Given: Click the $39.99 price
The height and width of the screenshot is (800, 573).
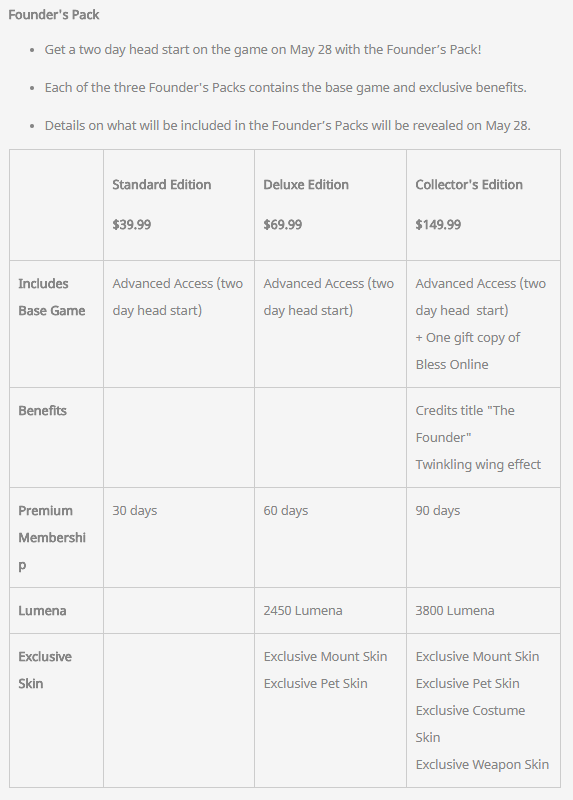Looking at the screenshot, I should pos(132,224).
